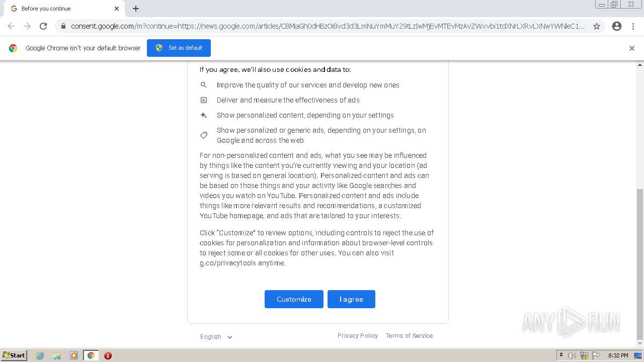
Task: Click the scrollbar down arrow
Action: point(640,344)
